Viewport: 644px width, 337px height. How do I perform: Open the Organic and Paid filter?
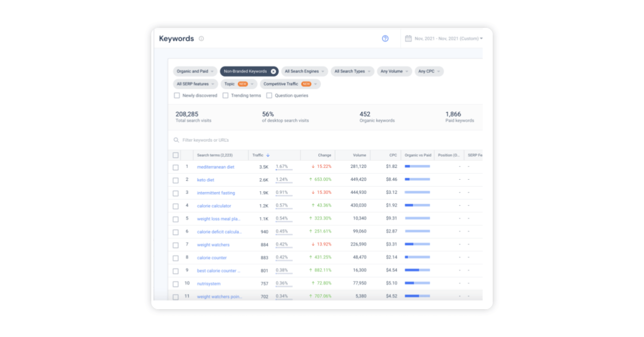(194, 71)
